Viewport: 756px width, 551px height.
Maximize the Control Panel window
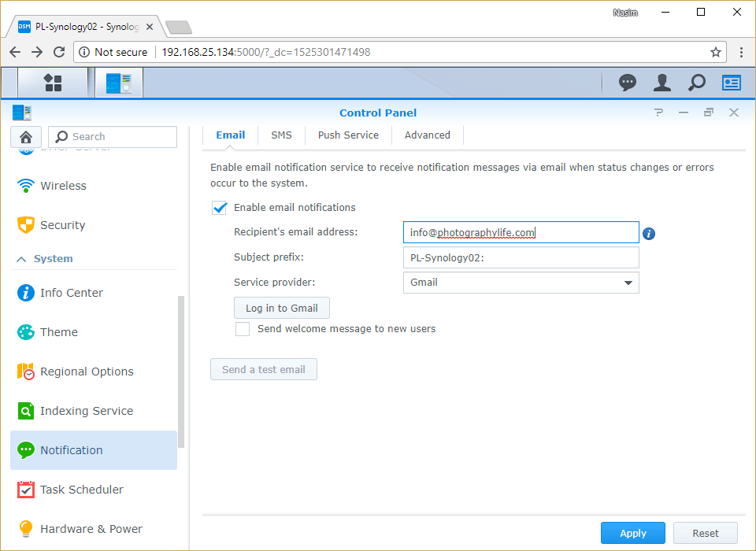tap(708, 113)
